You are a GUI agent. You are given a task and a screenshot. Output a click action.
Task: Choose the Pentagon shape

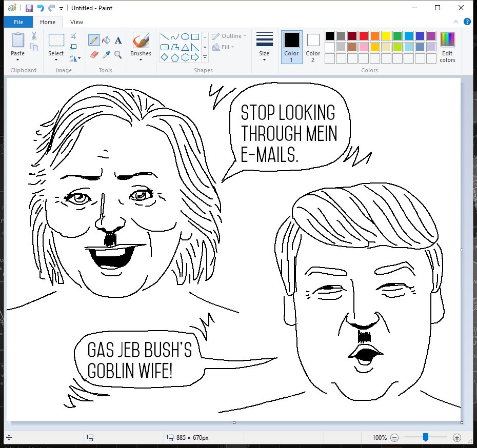coord(174,57)
